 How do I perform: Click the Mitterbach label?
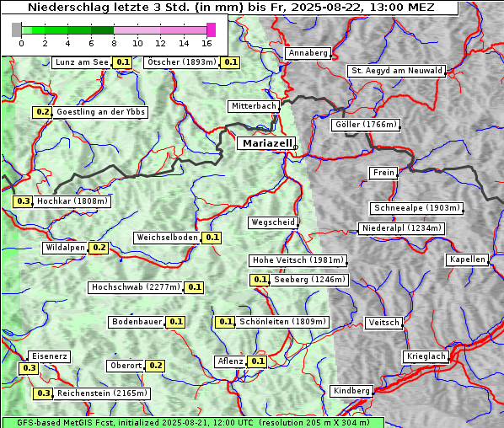254,106
